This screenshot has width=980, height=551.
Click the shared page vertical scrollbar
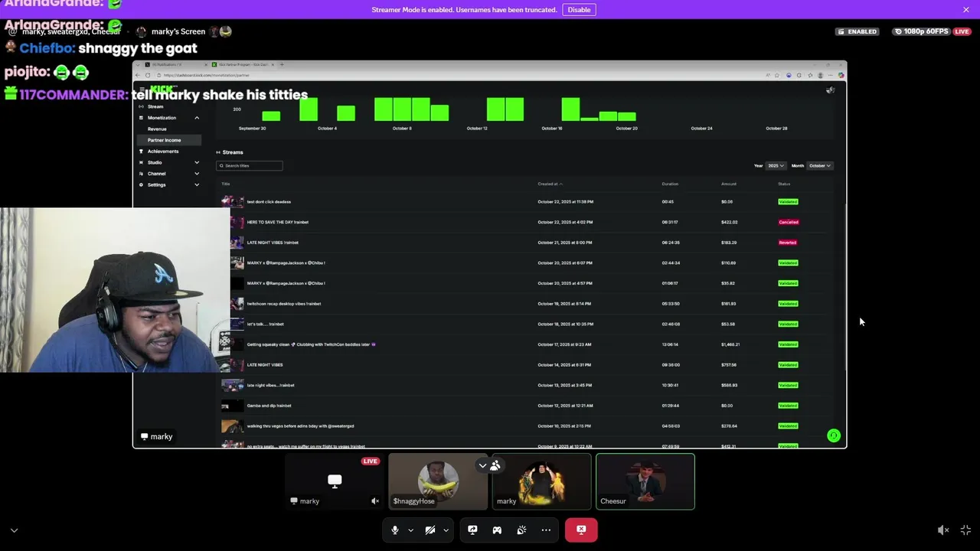[844, 287]
